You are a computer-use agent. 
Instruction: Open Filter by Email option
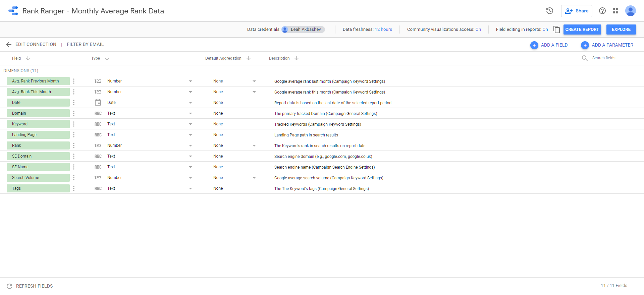pyautogui.click(x=85, y=44)
